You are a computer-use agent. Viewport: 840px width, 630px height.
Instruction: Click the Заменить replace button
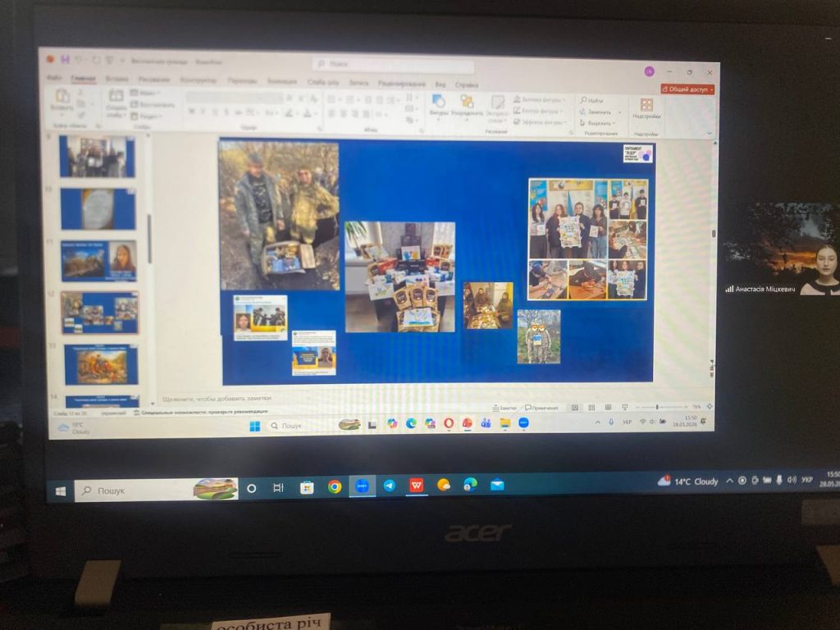600,112
